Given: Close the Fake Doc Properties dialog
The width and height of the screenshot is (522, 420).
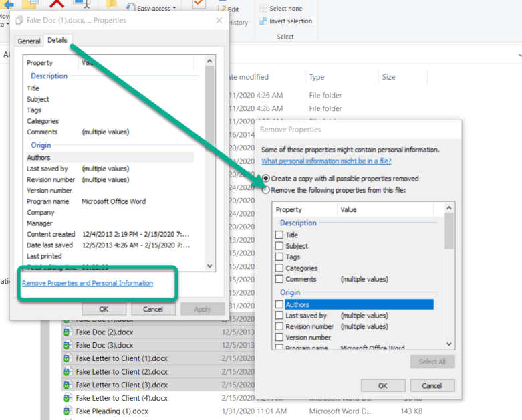Looking at the screenshot, I should [x=219, y=20].
